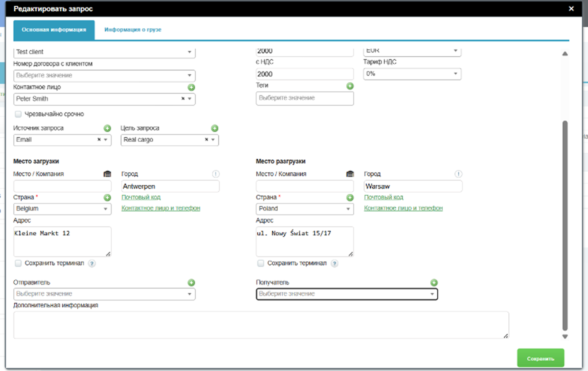The width and height of the screenshot is (588, 371).
Task: Switch to Информация о грузе tab
Action: (x=133, y=30)
